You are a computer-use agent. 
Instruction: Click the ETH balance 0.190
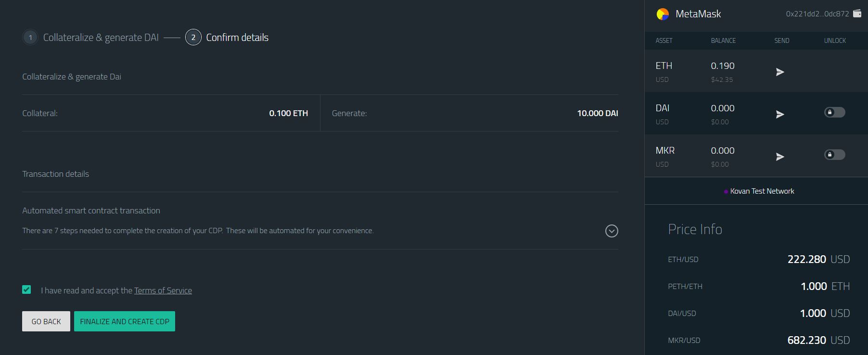tap(723, 66)
